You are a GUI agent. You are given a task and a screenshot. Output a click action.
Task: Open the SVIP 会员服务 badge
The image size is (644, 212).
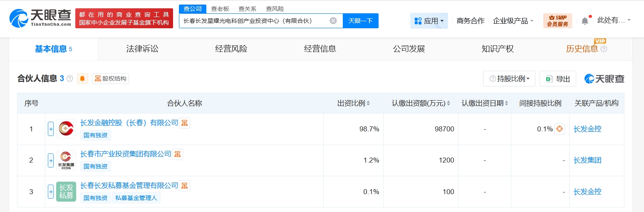[x=557, y=21]
